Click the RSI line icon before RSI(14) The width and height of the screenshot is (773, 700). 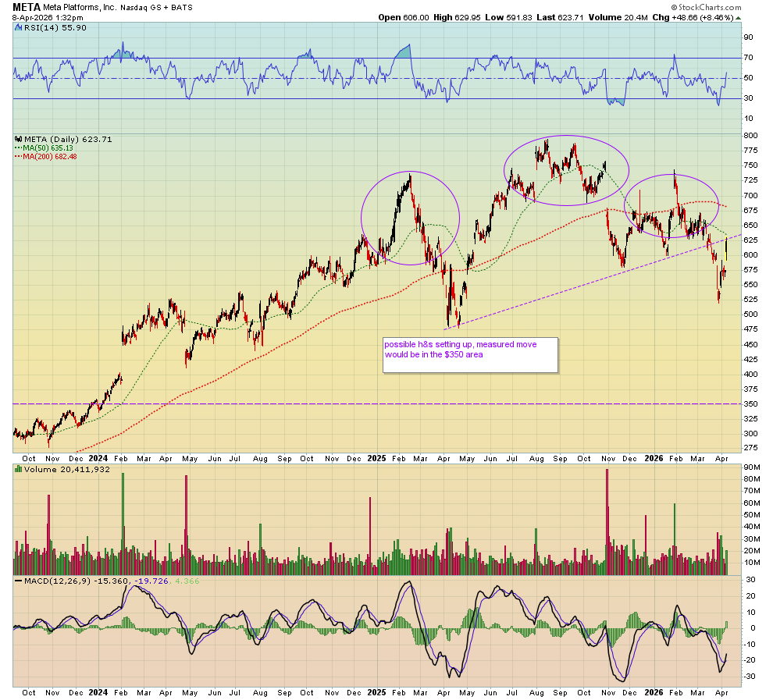pos(19,27)
